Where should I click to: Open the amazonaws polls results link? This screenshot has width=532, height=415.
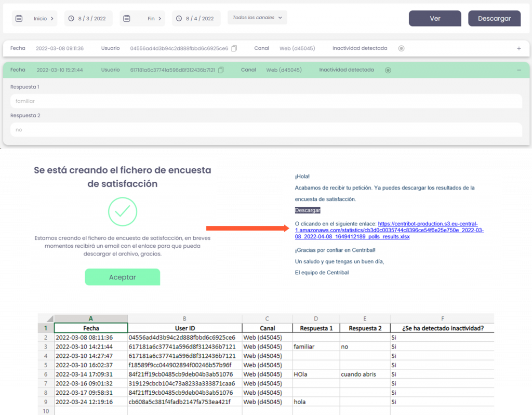pos(389,230)
